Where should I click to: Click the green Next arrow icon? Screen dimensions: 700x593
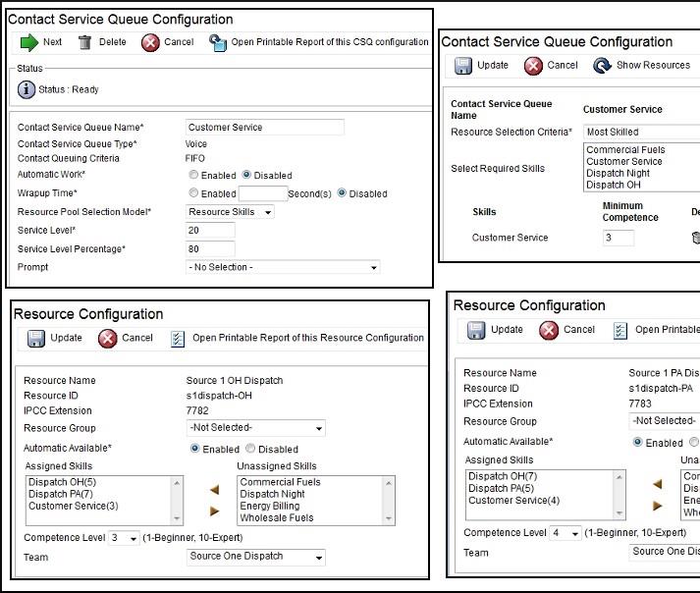coord(29,42)
